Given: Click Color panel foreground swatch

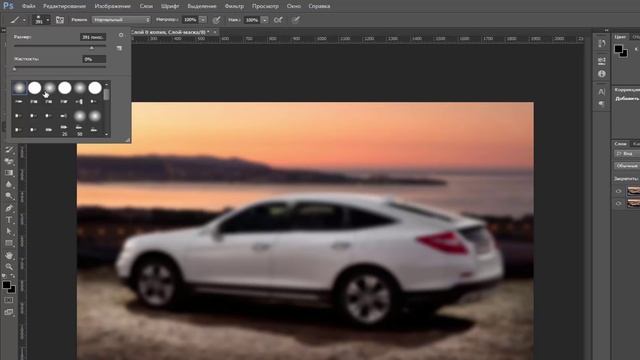Looking at the screenshot, I should [619, 50].
